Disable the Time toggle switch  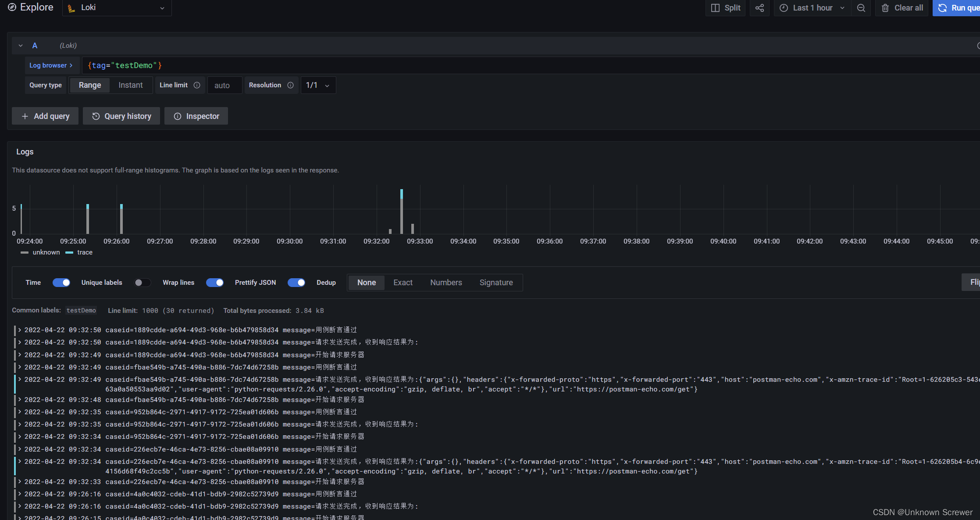click(x=61, y=283)
